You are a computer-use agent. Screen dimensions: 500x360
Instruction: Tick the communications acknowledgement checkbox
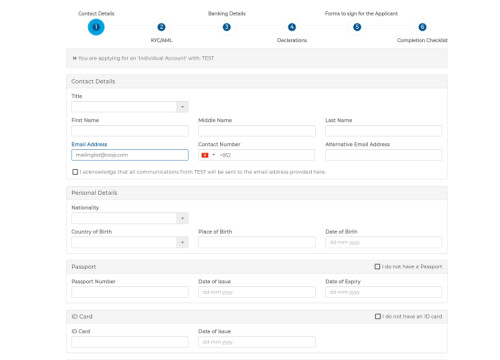click(75, 172)
